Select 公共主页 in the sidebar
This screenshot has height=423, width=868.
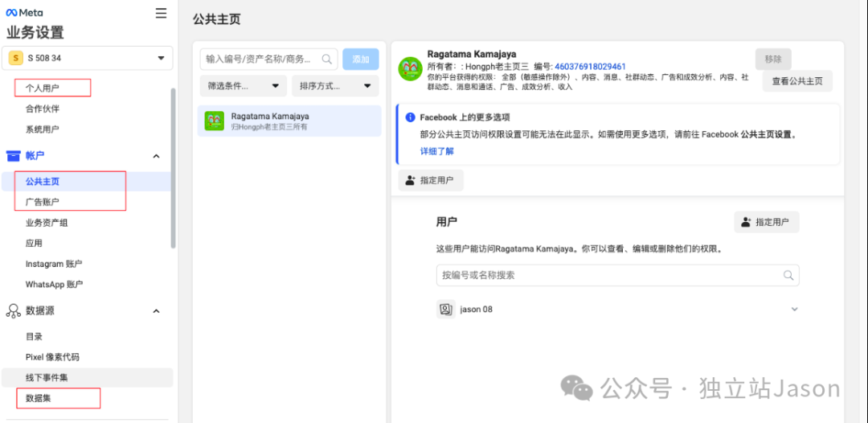pos(42,181)
